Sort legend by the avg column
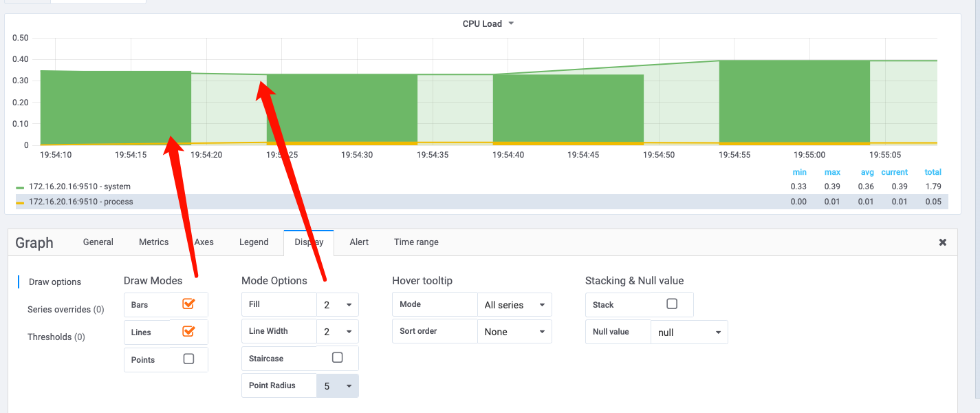The width and height of the screenshot is (980, 413). pyautogui.click(x=867, y=172)
